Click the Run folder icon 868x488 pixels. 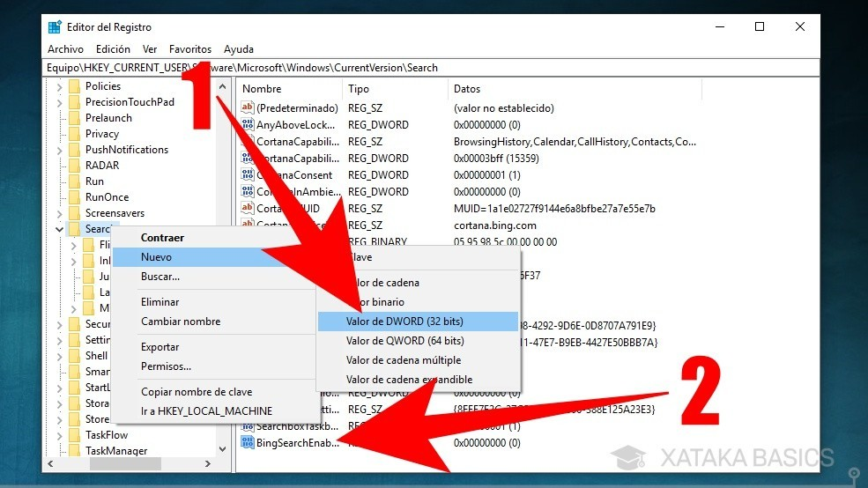click(74, 181)
